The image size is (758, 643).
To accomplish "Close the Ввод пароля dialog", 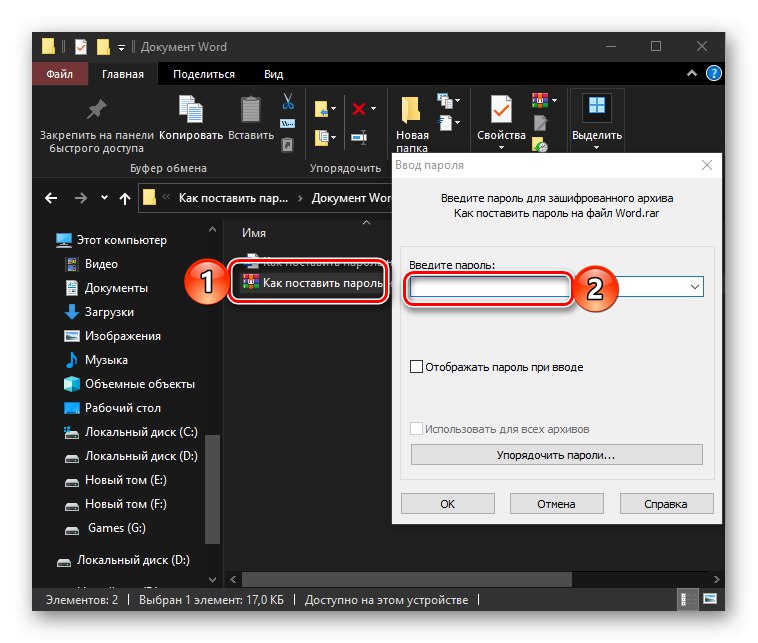I will click(x=707, y=165).
